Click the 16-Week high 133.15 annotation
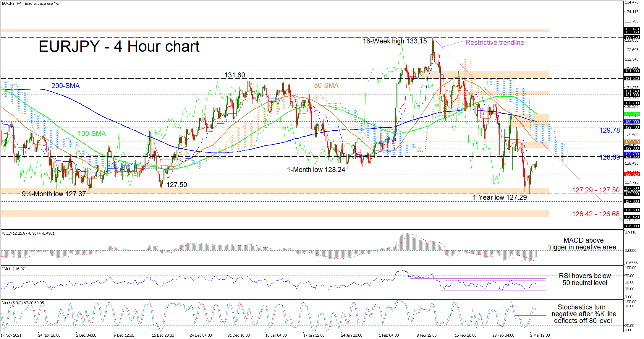The width and height of the screenshot is (644, 339). [x=394, y=41]
